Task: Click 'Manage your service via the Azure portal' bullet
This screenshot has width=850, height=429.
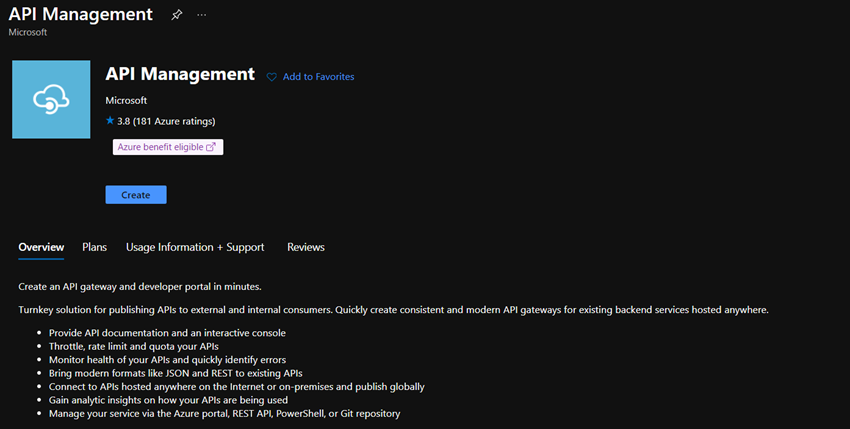Action: (224, 414)
